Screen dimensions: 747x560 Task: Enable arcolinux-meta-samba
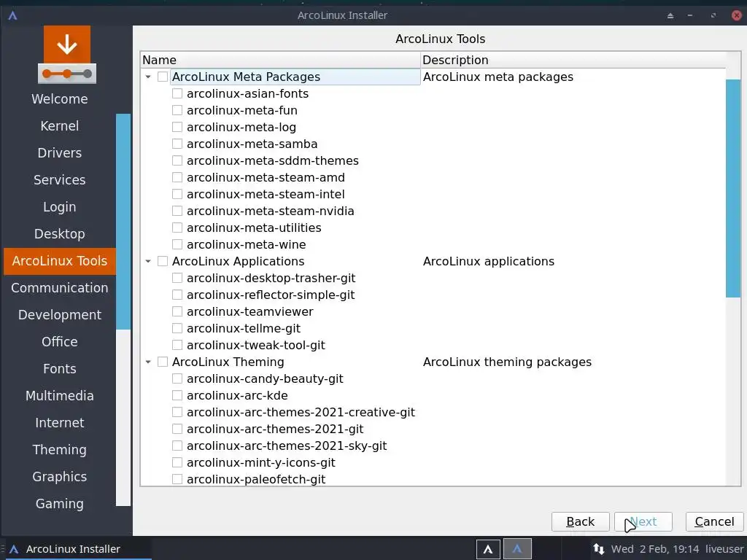pyautogui.click(x=177, y=144)
